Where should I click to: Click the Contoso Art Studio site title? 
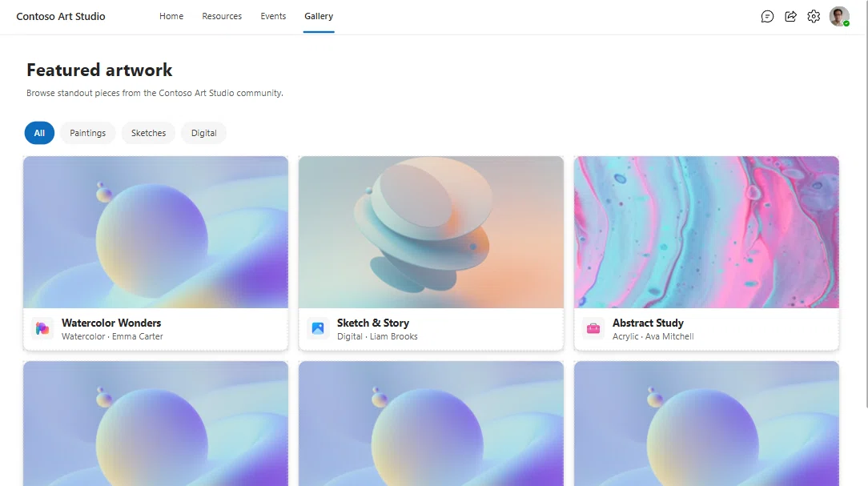tap(61, 17)
